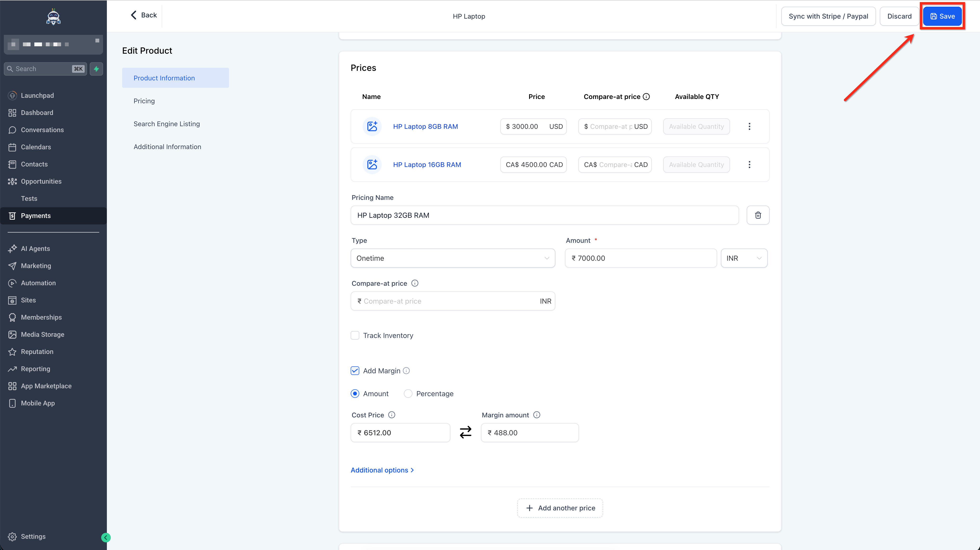This screenshot has width=980, height=550.
Task: Open three-dot menu for HP Laptop 8GB RAM
Action: pyautogui.click(x=749, y=127)
